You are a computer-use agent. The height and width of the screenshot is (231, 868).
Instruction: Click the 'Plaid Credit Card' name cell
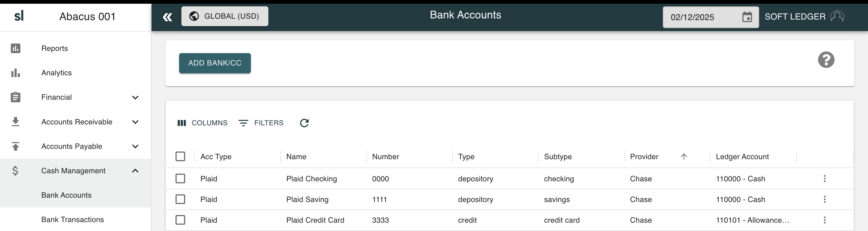pos(315,220)
